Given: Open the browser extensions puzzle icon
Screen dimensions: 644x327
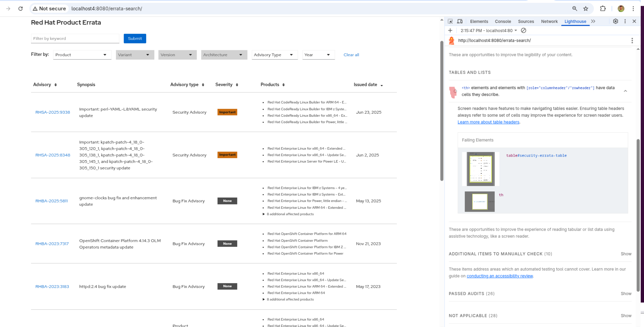Looking at the screenshot, I should click(x=603, y=9).
